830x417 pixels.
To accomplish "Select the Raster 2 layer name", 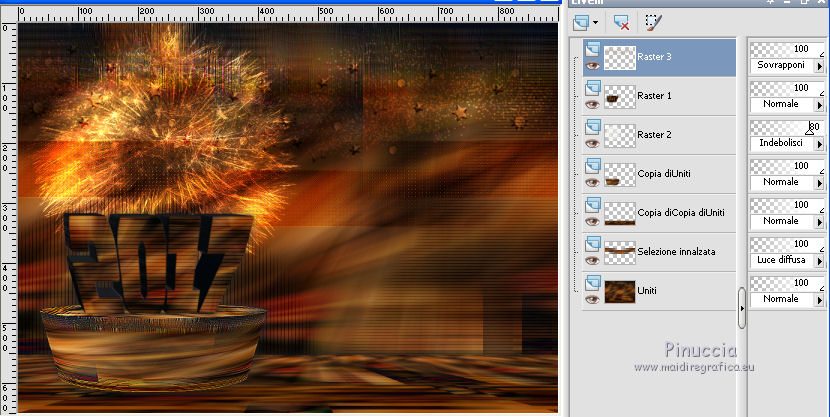I will point(654,135).
